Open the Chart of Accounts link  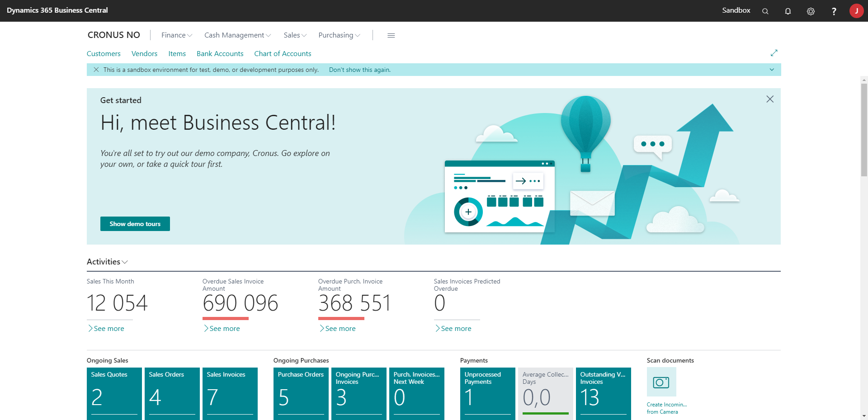[x=283, y=54]
